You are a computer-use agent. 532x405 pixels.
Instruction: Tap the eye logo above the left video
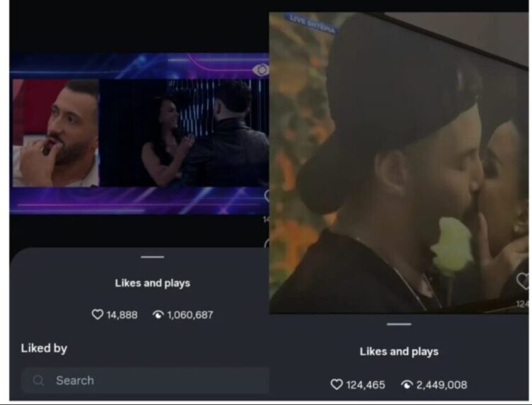click(x=261, y=70)
